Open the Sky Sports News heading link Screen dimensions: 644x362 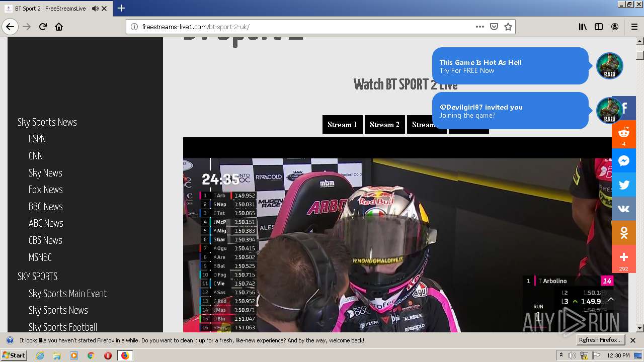click(x=47, y=122)
